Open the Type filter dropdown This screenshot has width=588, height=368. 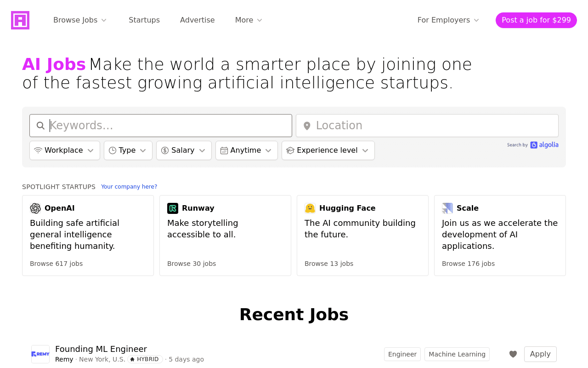(x=128, y=150)
